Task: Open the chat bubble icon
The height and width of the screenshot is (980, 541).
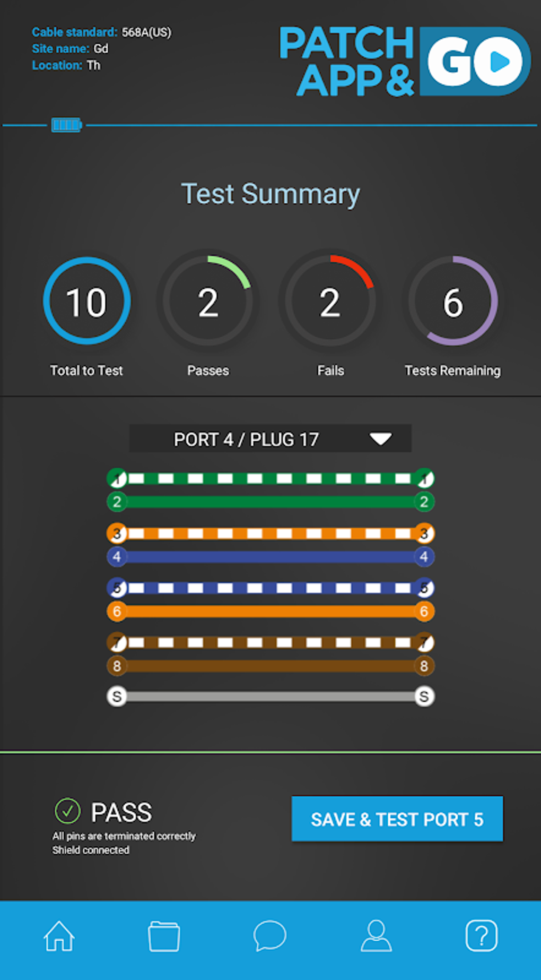Action: click(270, 935)
